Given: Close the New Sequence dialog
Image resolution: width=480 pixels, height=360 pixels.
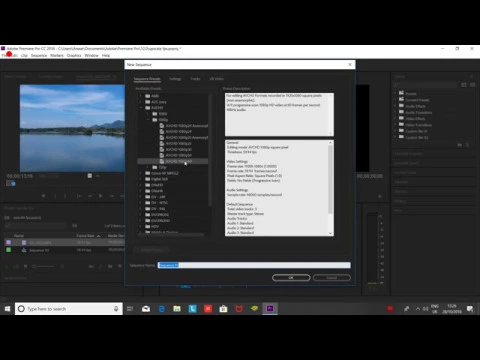Looking at the screenshot, I should pos(350,65).
